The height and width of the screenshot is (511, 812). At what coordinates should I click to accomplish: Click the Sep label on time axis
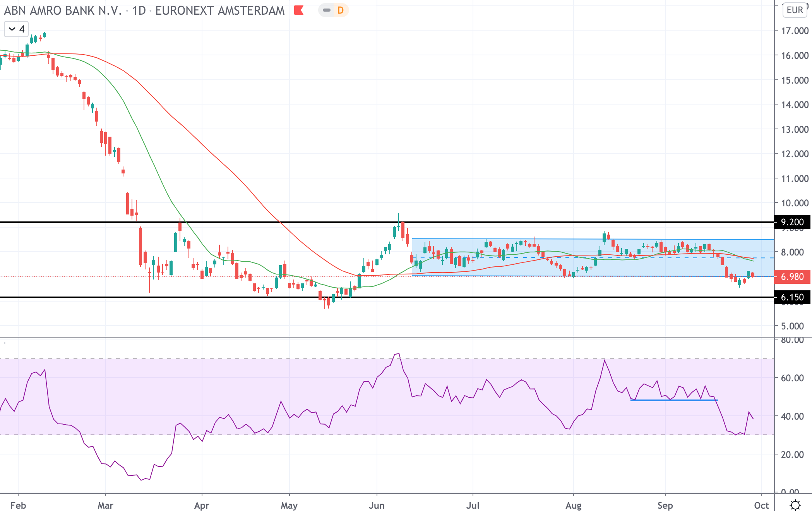(x=665, y=505)
